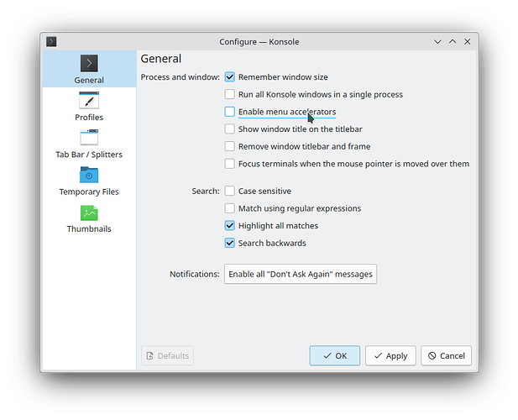The width and height of the screenshot is (518, 420).
Task: Select Tab Bar / Splitters label
Action: coord(89,155)
